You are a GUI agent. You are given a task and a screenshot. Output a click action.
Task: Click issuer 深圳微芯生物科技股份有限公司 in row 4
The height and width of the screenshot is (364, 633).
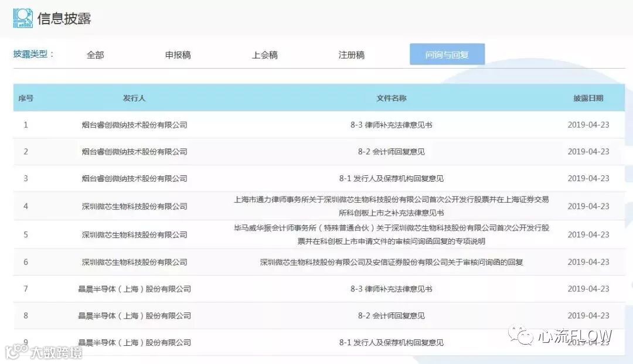134,206
